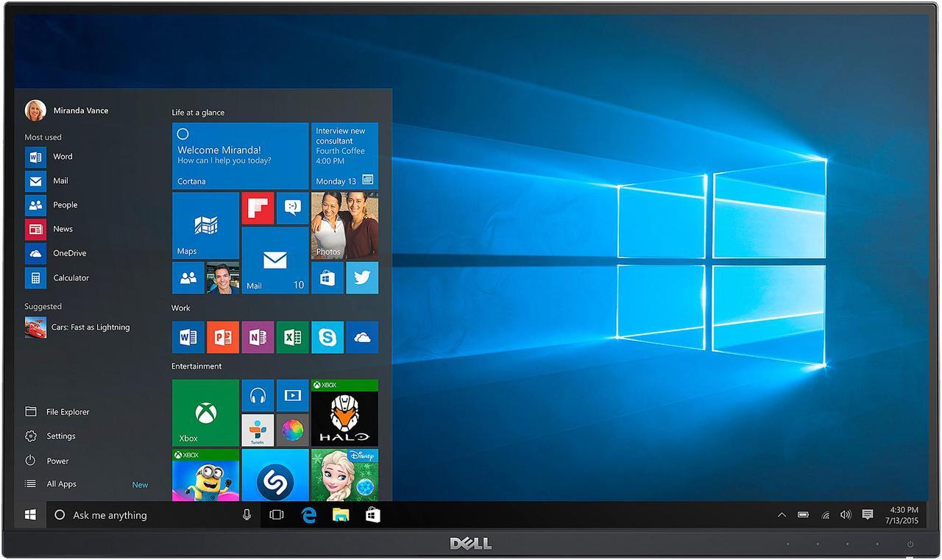
Task: Open the Action Center notifications
Action: [868, 515]
